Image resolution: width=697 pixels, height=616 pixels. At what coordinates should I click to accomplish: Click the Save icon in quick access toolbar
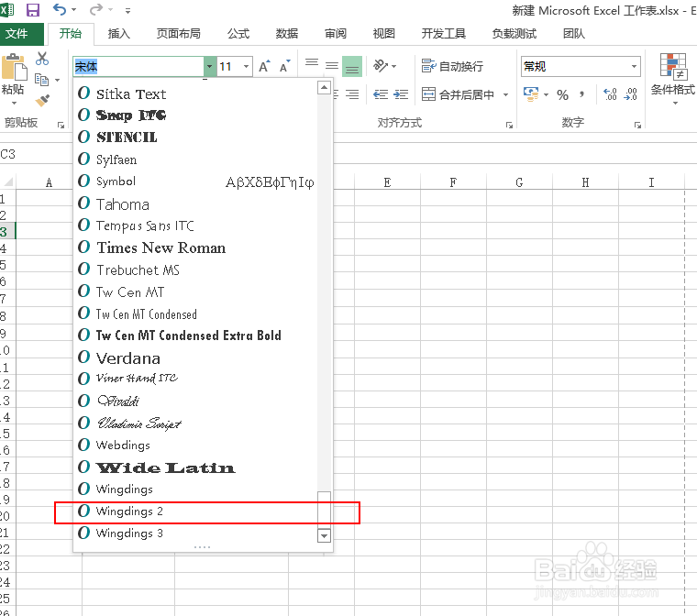(33, 10)
